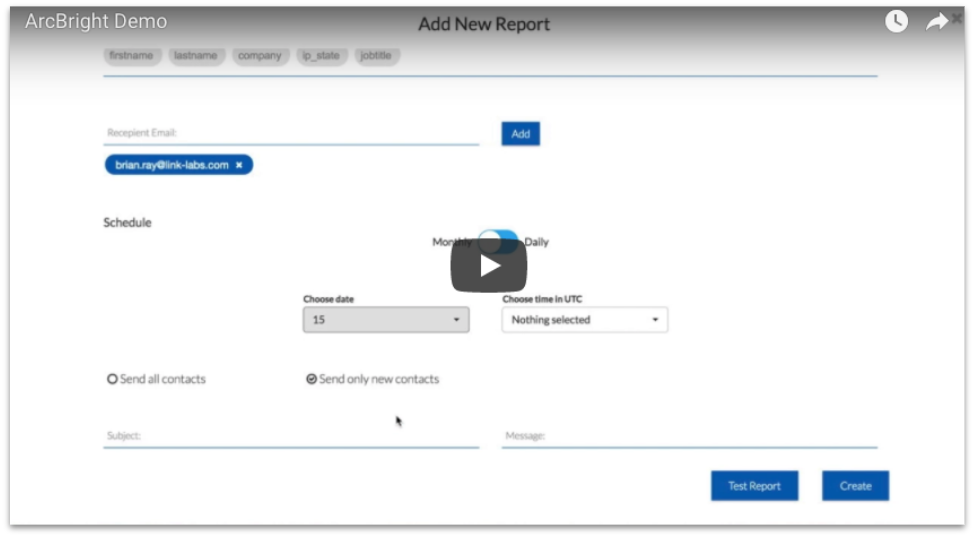Select the jobtitle field tag
Viewport: 977px width, 537px height.
376,56
